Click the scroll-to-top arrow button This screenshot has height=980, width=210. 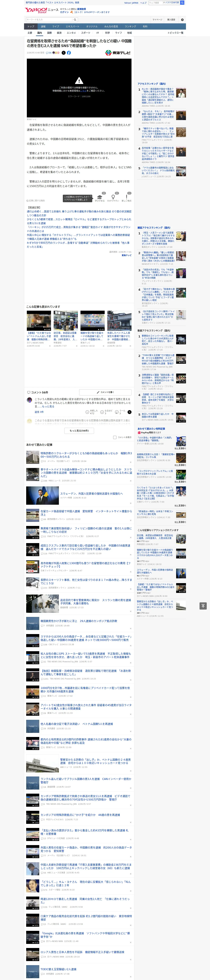[203, 606]
